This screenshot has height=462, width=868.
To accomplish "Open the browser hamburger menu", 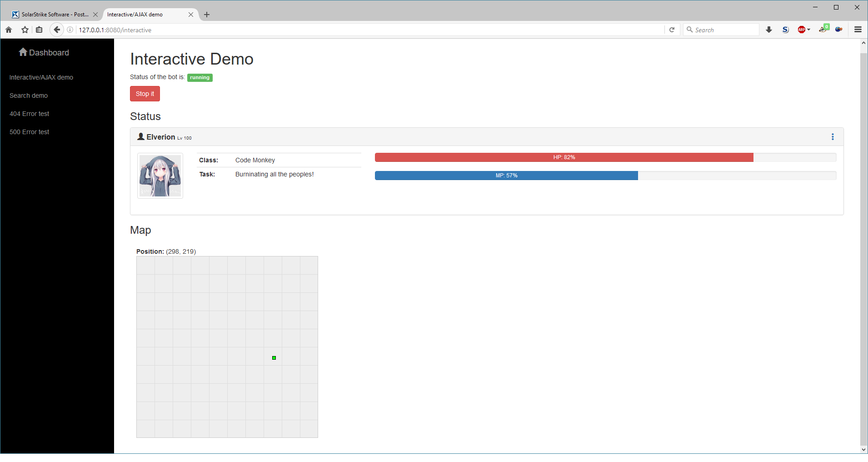I will click(858, 30).
